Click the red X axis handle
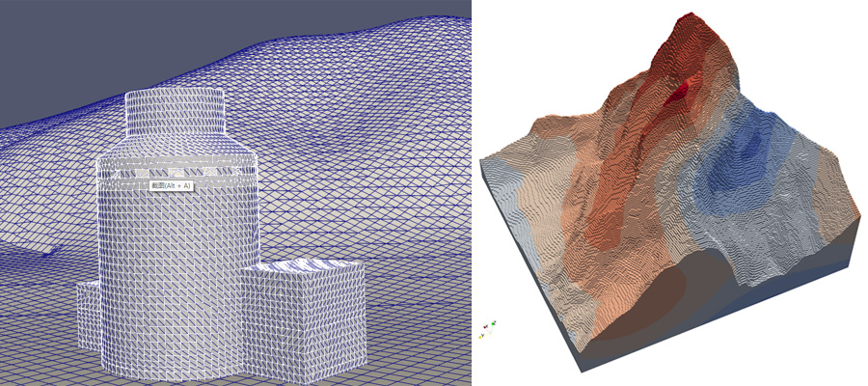The image size is (868, 386). (485, 327)
